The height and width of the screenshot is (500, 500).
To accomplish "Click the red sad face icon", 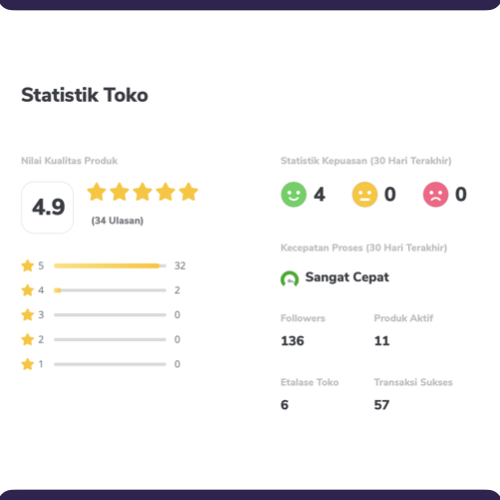I will [x=436, y=194].
